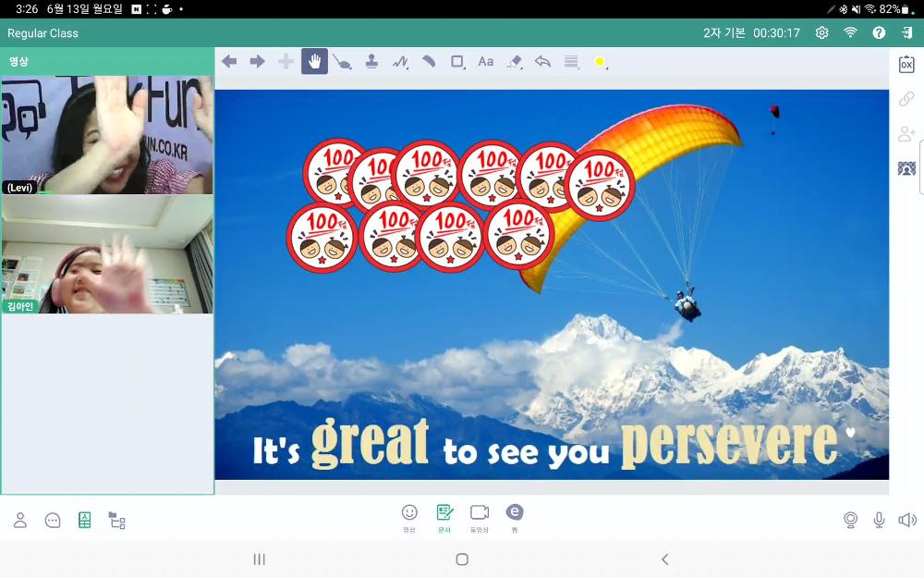The width and height of the screenshot is (924, 578).
Task: Open settings gear in top bar
Action: point(821,32)
